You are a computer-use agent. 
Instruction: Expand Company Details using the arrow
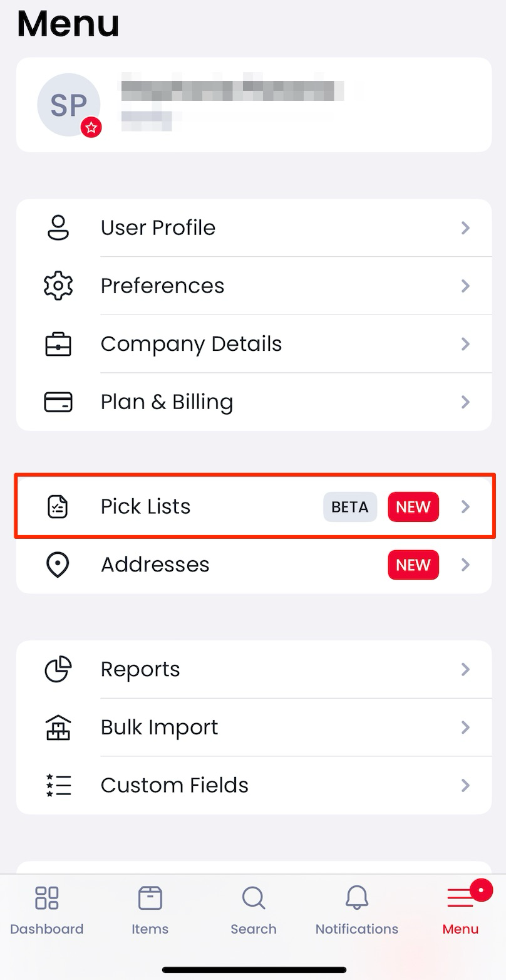(x=465, y=344)
